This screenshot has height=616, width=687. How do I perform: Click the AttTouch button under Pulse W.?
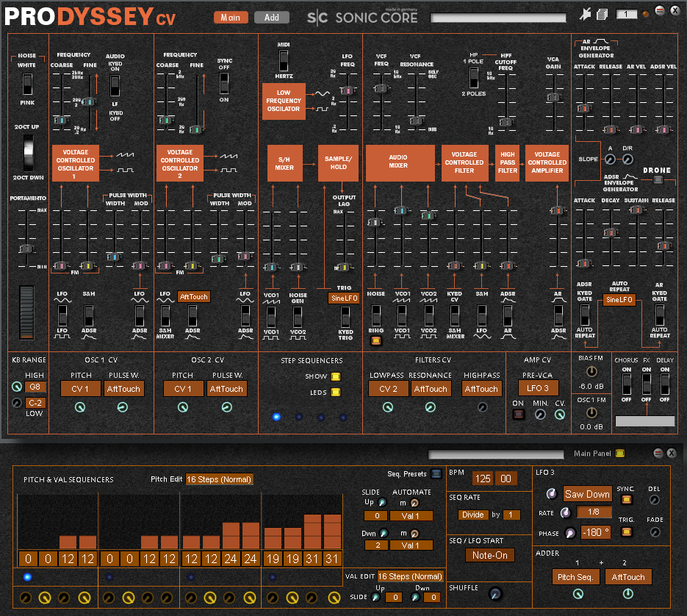coord(123,388)
